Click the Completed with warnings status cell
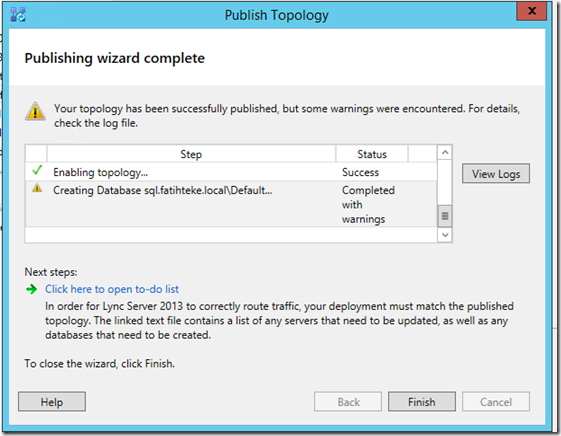 click(369, 204)
